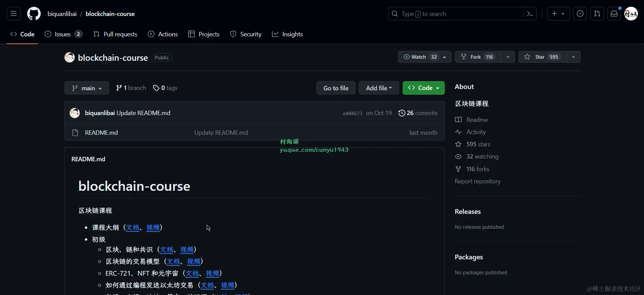Screen dimensions: 644x295
Task: Click the README.md panel header
Action: (88, 159)
